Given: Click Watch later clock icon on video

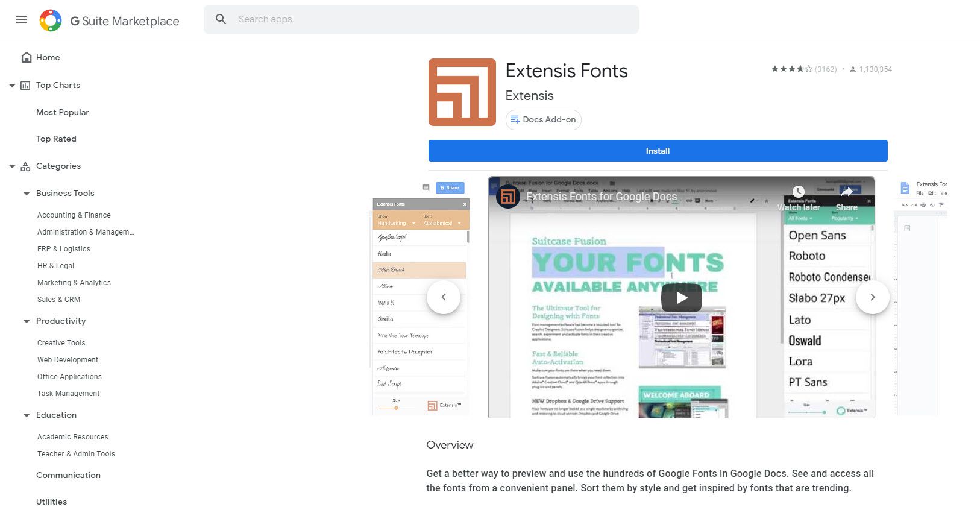Looking at the screenshot, I should tap(798, 192).
